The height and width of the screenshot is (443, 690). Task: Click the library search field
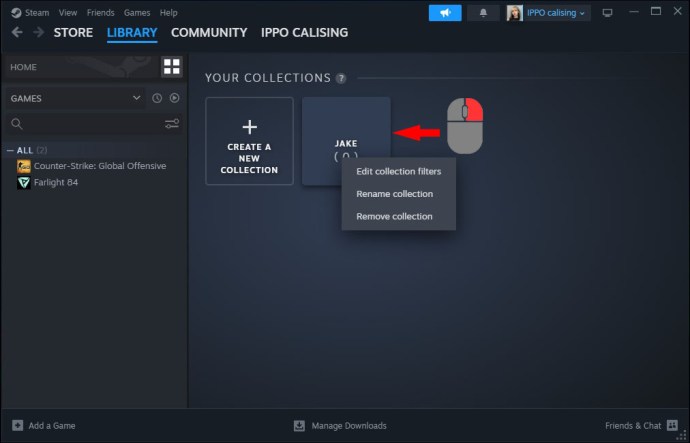coord(94,124)
